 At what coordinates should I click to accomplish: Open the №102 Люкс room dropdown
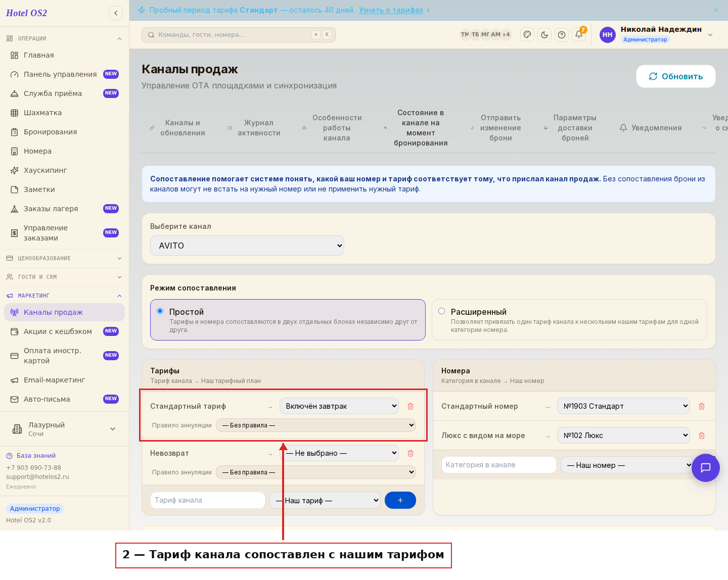coord(623,436)
